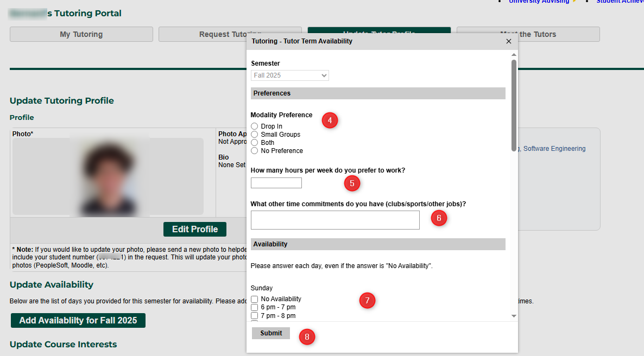The height and width of the screenshot is (356, 644).
Task: Open the Semester dropdown
Action: pos(290,75)
